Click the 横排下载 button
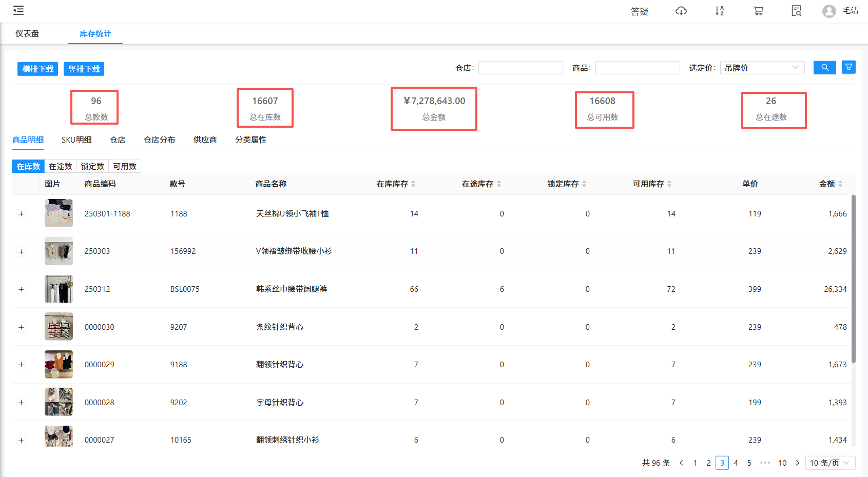This screenshot has width=868, height=477. [38, 69]
